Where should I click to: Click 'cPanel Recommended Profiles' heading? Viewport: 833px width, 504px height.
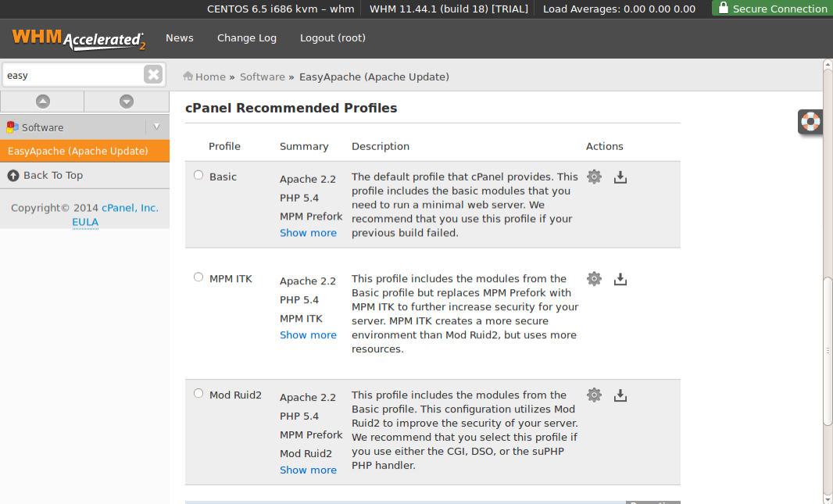tap(291, 108)
